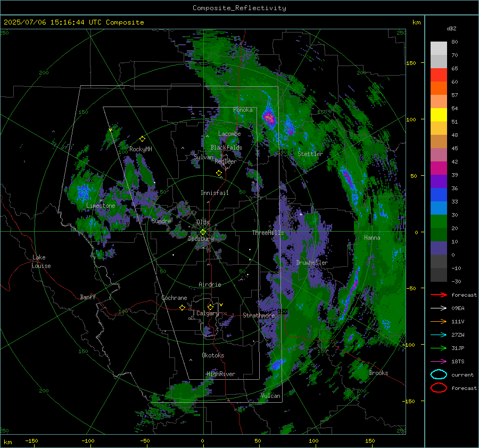The image size is (479, 448).
Task: Click the Sylvan label on map
Action: point(204,157)
